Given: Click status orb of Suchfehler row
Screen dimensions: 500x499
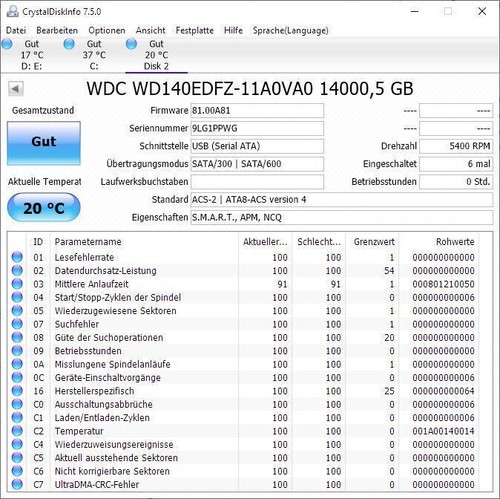Looking at the screenshot, I should (17, 324).
